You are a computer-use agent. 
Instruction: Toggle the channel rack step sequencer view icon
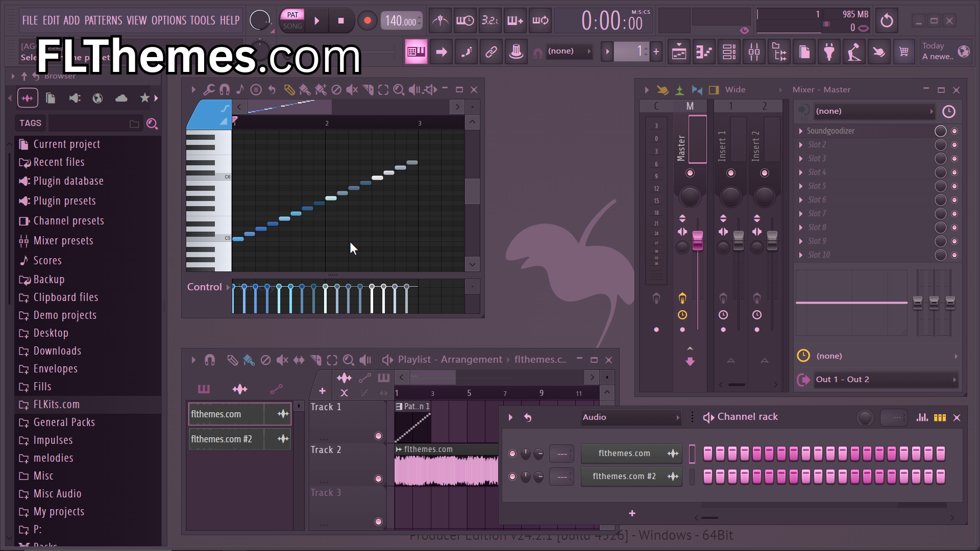(940, 417)
